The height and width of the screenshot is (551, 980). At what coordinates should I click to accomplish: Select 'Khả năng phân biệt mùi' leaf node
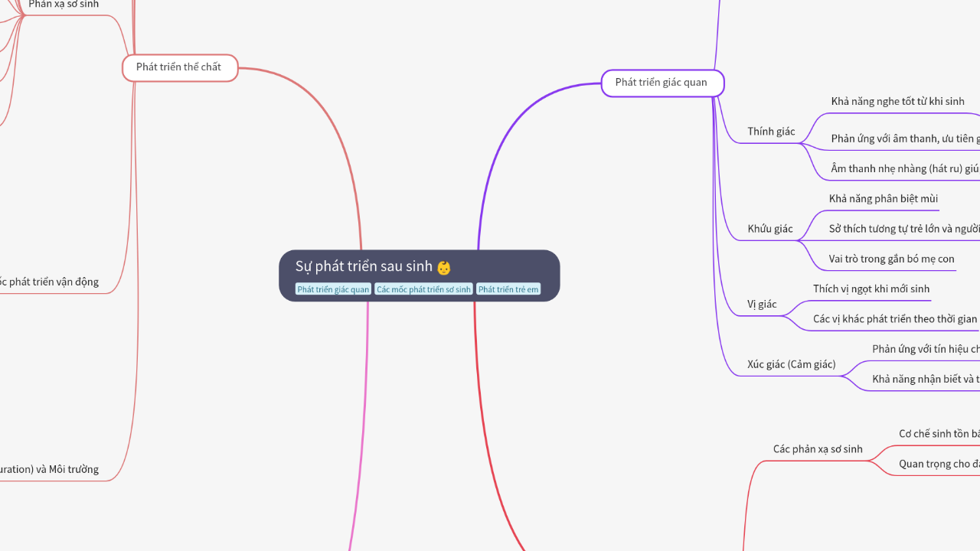[x=883, y=199]
